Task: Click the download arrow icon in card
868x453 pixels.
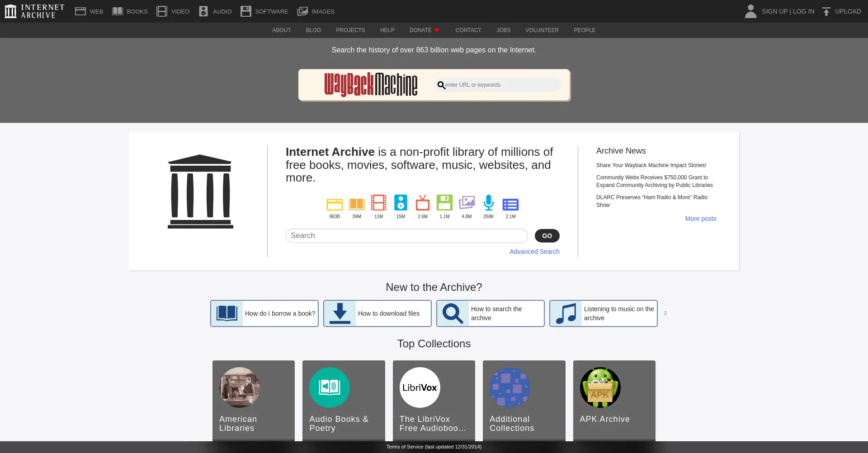Action: click(340, 313)
